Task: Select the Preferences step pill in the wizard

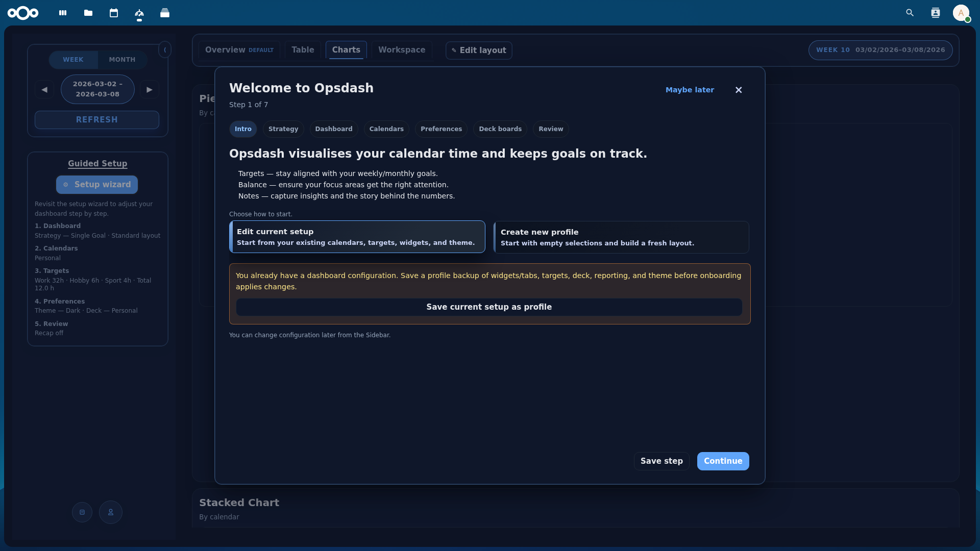Action: point(441,129)
